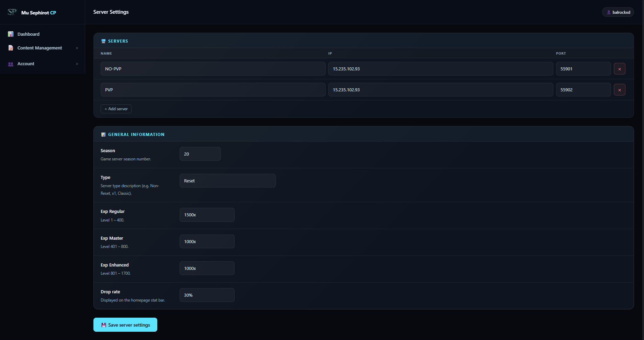The width and height of the screenshot is (644, 340).
Task: Click the Content Management document icon
Action: tap(11, 48)
